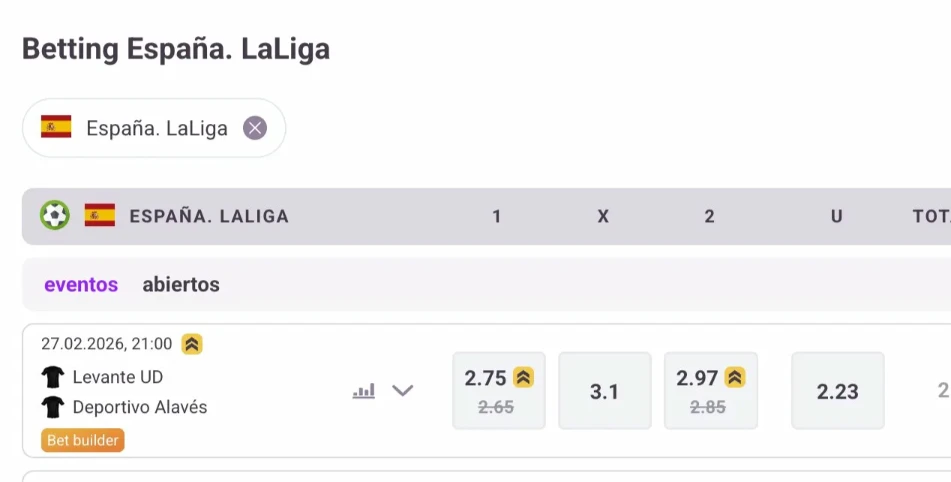Click boosted odds icon next to match date
The image size is (951, 482).
click(x=192, y=344)
